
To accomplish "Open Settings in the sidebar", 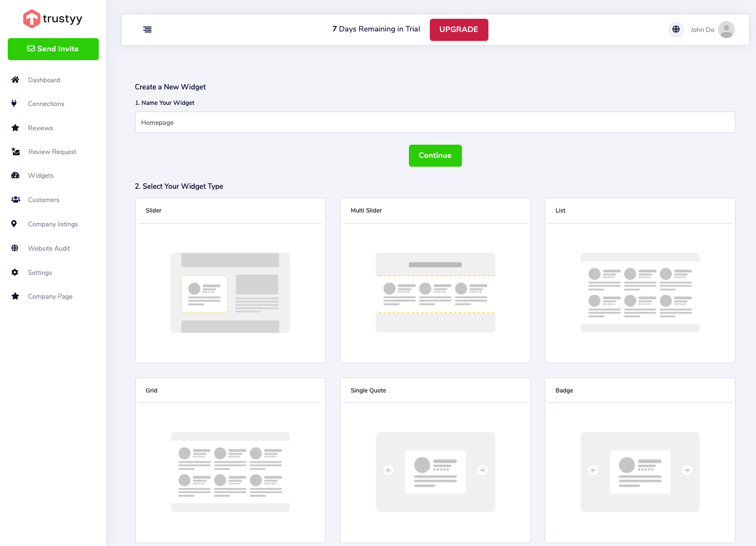I will (x=40, y=273).
